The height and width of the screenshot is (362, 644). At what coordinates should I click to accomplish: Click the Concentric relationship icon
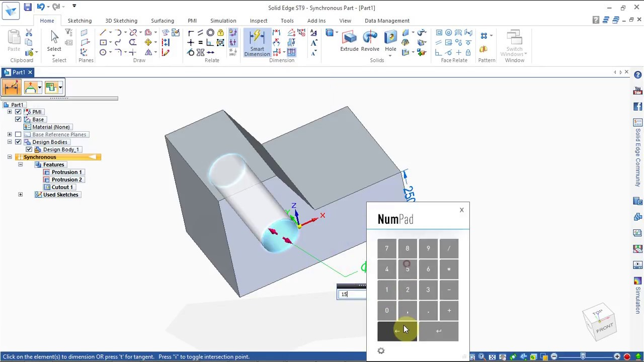point(210,33)
